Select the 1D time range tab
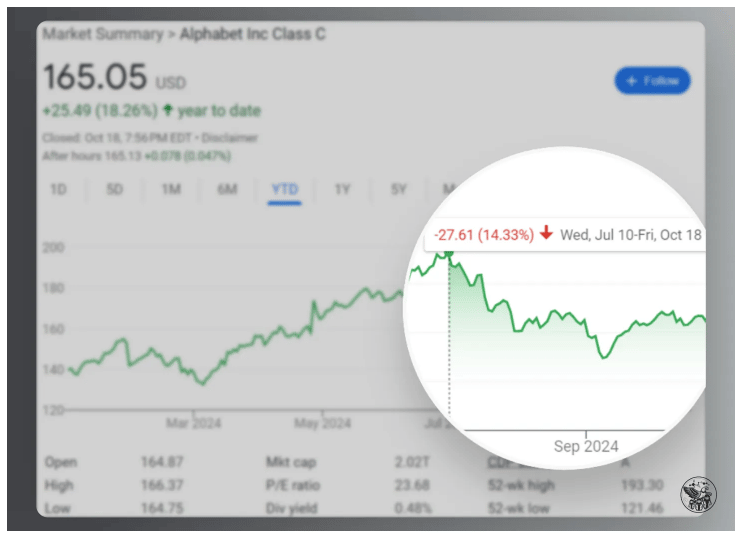This screenshot has height=537, width=744. pyautogui.click(x=58, y=188)
